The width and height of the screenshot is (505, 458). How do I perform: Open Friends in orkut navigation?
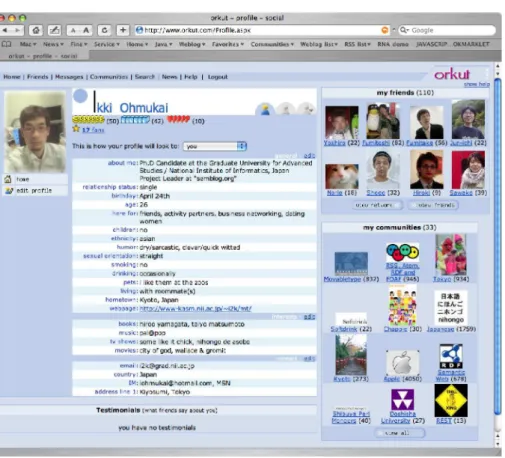tap(37, 77)
